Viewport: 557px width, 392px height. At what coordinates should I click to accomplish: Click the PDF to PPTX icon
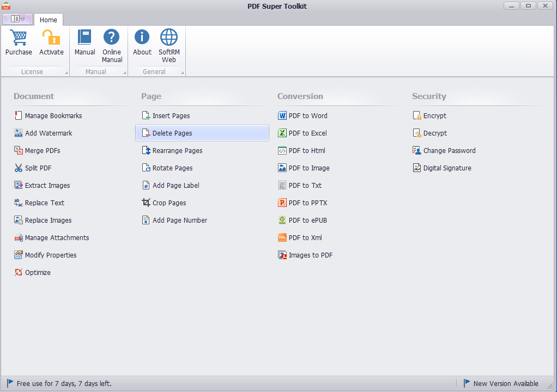[282, 203]
